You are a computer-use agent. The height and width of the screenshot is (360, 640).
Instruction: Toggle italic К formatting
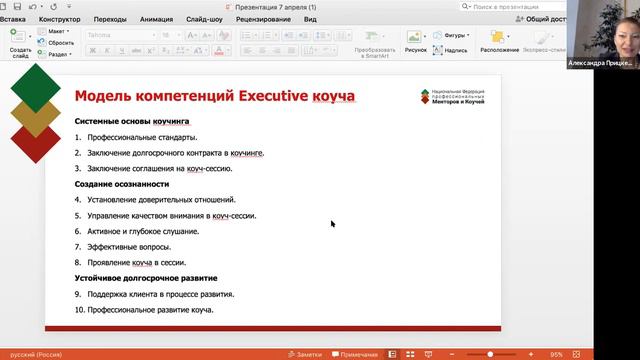[107, 51]
